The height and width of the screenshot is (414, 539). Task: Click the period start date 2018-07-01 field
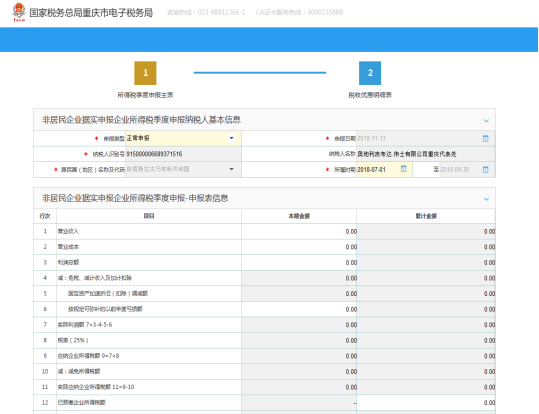coord(384,170)
